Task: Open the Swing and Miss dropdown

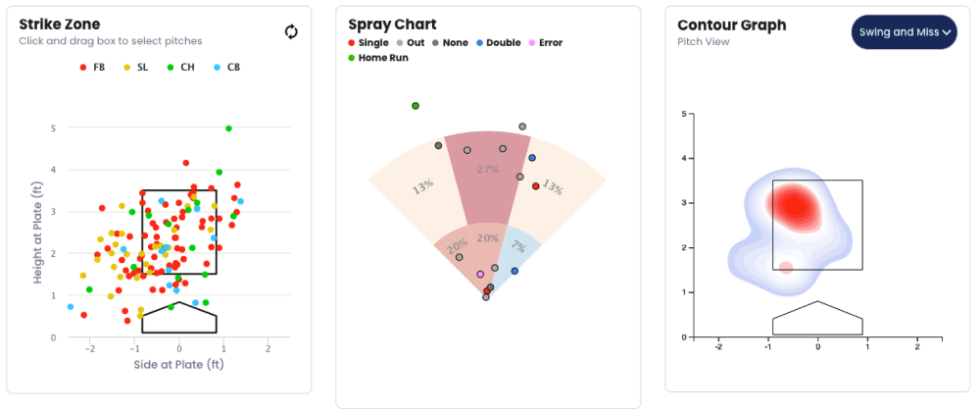Action: pyautogui.click(x=904, y=32)
